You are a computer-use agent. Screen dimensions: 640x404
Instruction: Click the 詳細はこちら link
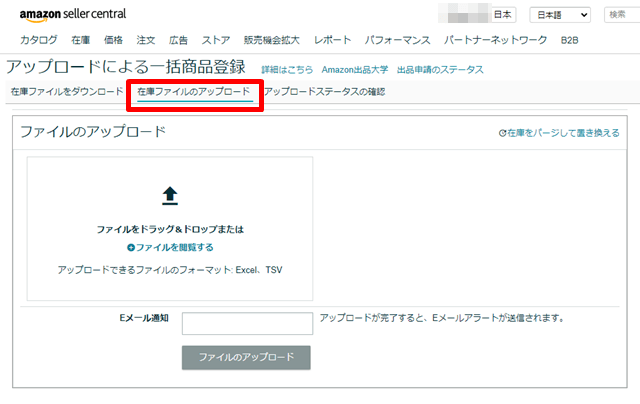tap(287, 70)
